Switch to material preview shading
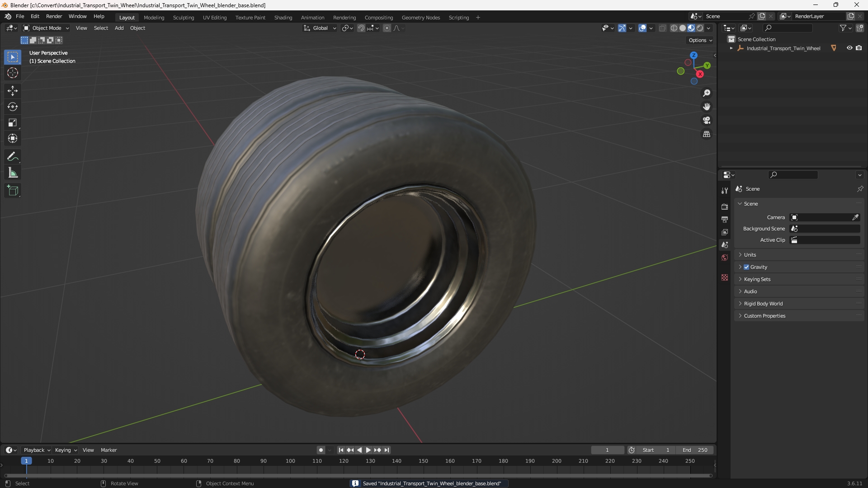 click(x=691, y=28)
